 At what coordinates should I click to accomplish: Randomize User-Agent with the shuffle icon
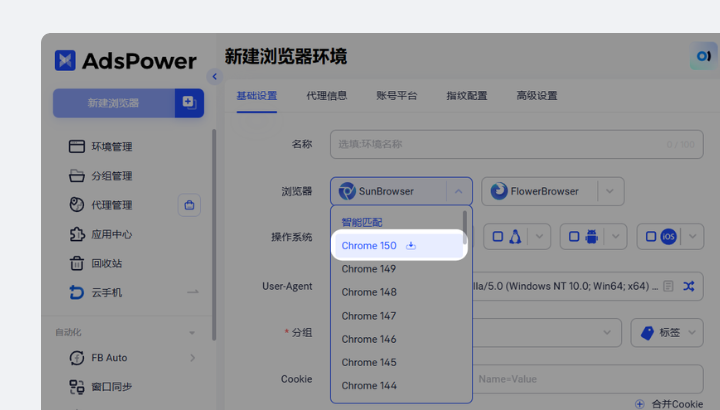(x=688, y=286)
